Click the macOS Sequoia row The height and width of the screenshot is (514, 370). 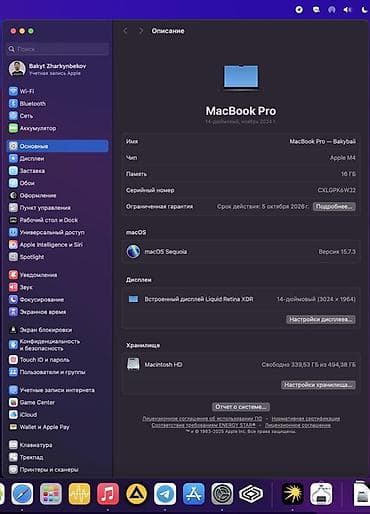tap(241, 252)
